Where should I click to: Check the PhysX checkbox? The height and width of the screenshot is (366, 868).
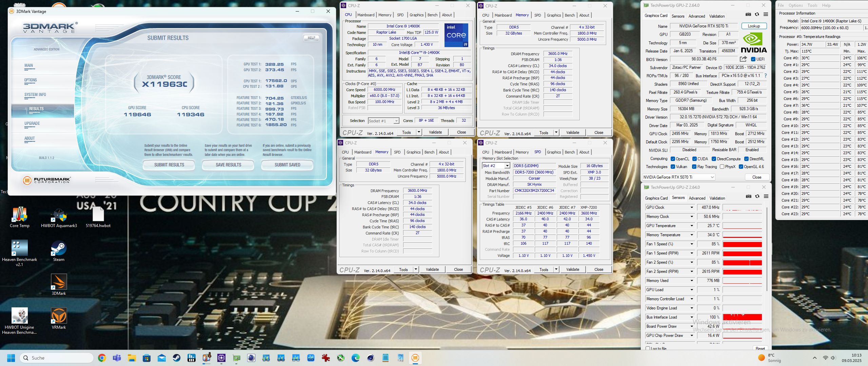[x=722, y=167]
